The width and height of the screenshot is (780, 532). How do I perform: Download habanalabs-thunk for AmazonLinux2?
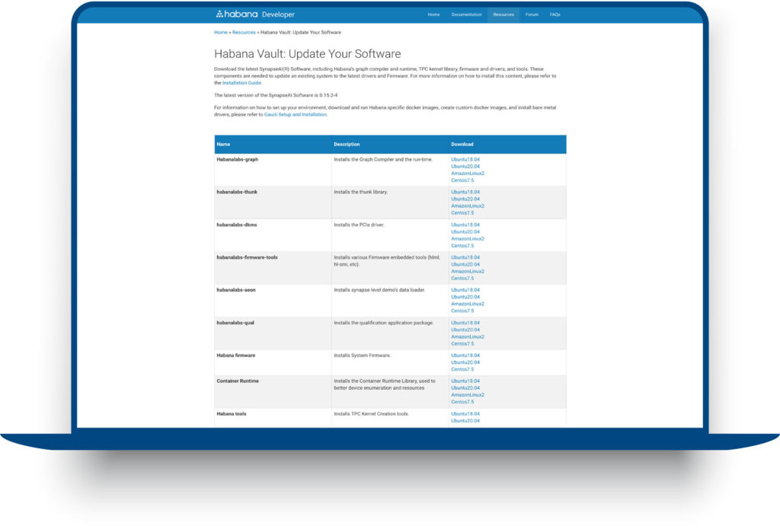468,205
